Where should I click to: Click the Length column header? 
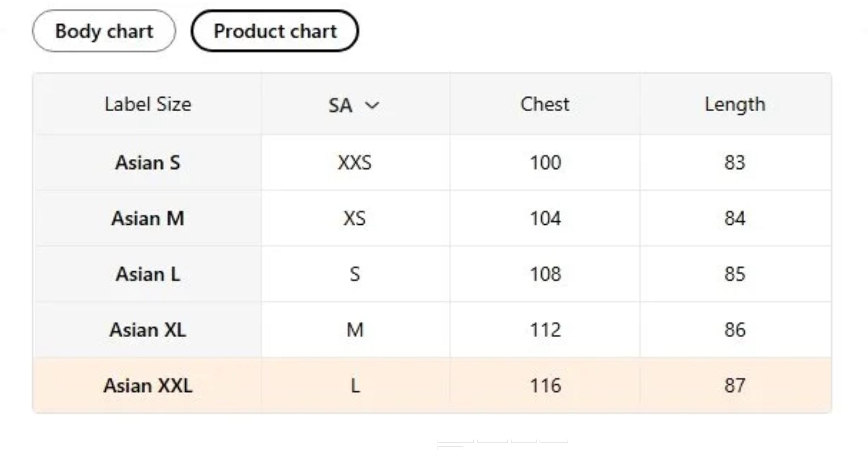[x=735, y=104]
